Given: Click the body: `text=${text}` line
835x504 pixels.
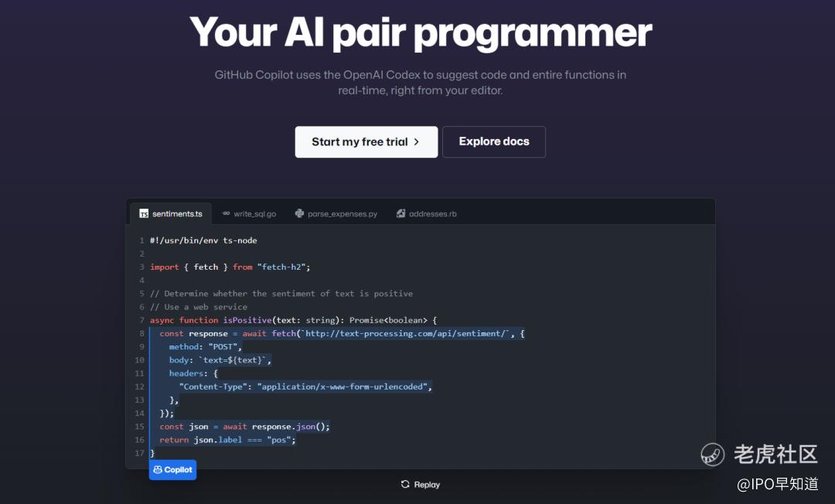Looking at the screenshot, I should [x=220, y=360].
